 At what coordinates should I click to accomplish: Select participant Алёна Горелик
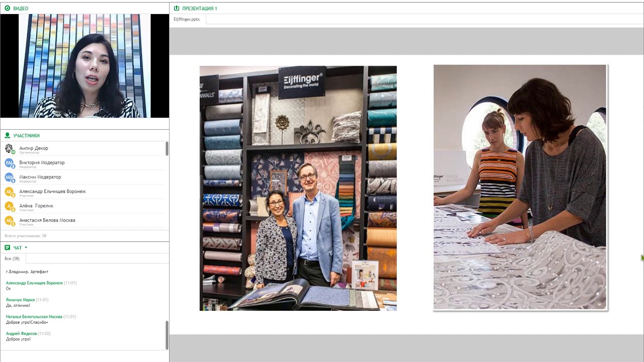click(x=83, y=206)
